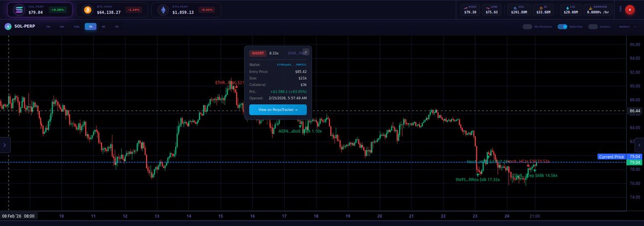Image resolution: width=644 pixels, height=226 pixels.
Task: Click the SHORT badge in popup
Action: pos(258,53)
